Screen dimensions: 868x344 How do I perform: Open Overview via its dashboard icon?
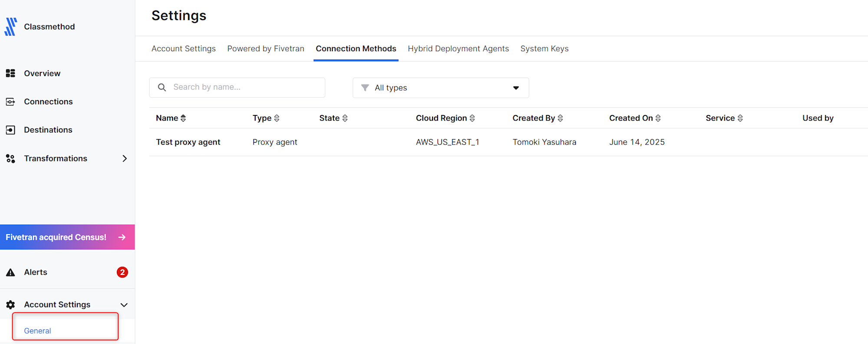click(x=10, y=73)
